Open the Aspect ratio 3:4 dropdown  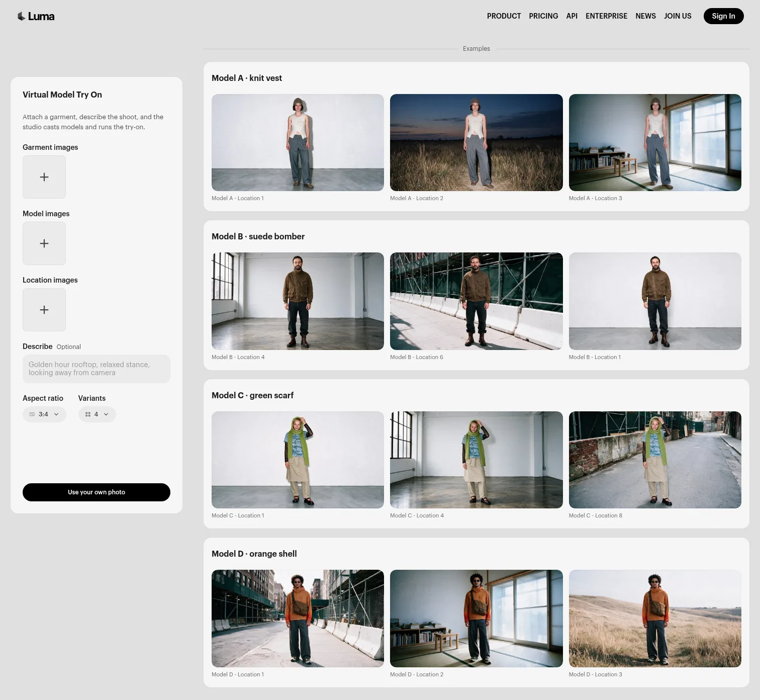pos(44,414)
